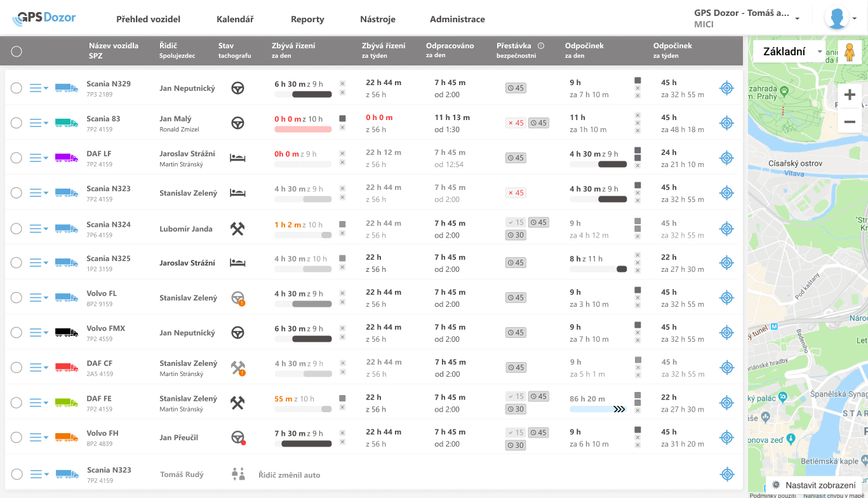
Task: Open the Reporty menu
Action: tap(307, 19)
